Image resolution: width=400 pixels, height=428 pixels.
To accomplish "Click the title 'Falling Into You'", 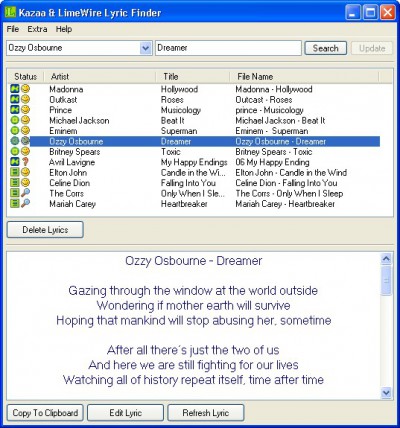I will [x=188, y=183].
